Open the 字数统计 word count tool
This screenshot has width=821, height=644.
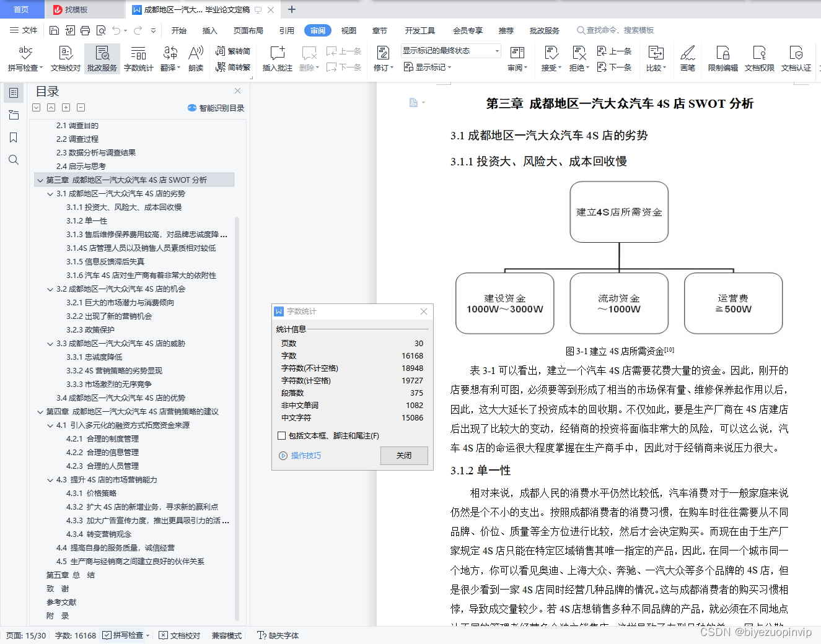coord(138,59)
